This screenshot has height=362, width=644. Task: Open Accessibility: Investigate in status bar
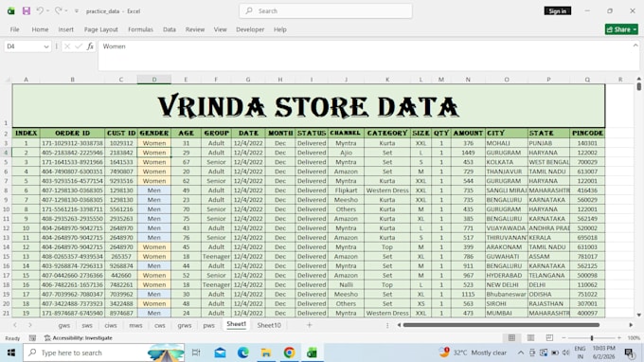(x=78, y=338)
